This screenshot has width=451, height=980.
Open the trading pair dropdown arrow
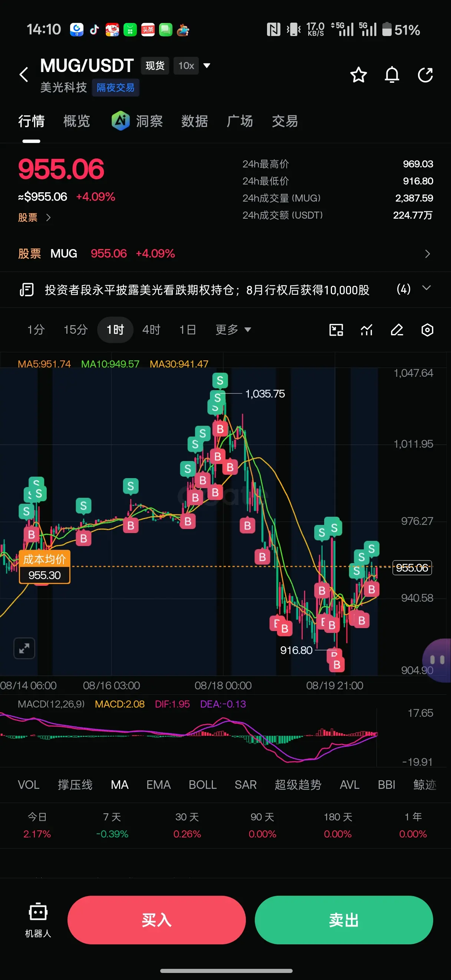pos(207,65)
